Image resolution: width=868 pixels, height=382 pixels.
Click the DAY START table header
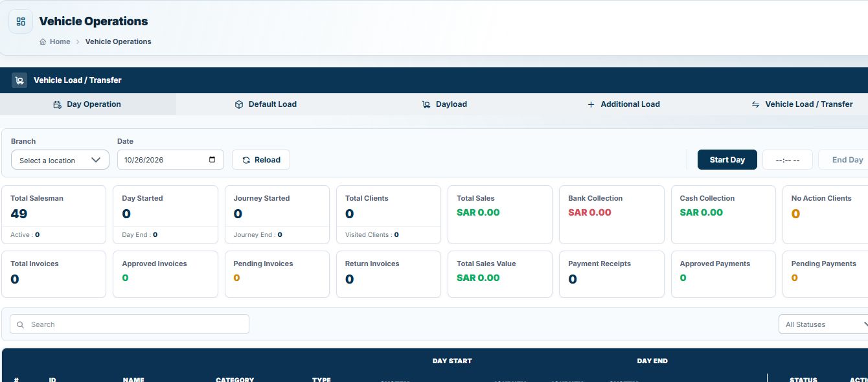pyautogui.click(x=452, y=361)
